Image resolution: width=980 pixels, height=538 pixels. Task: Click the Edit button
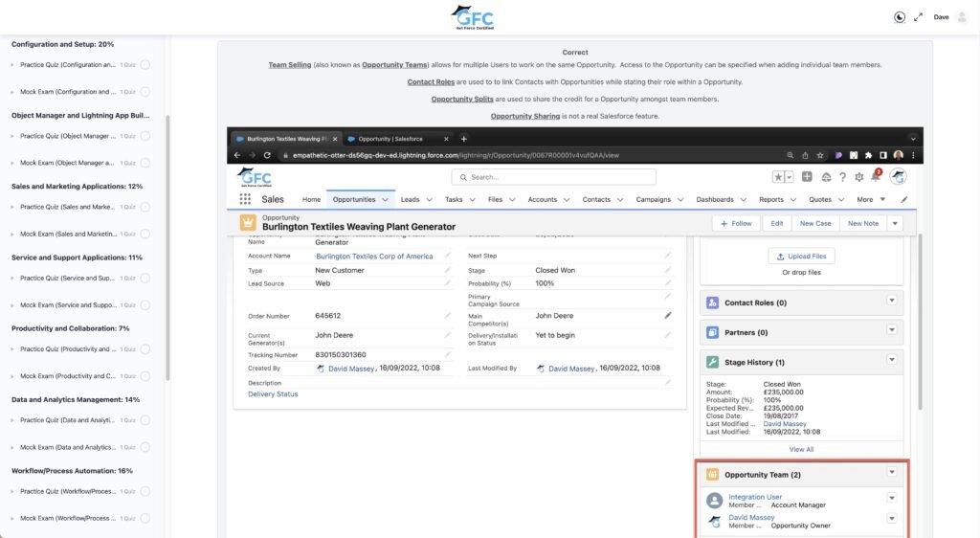(777, 223)
